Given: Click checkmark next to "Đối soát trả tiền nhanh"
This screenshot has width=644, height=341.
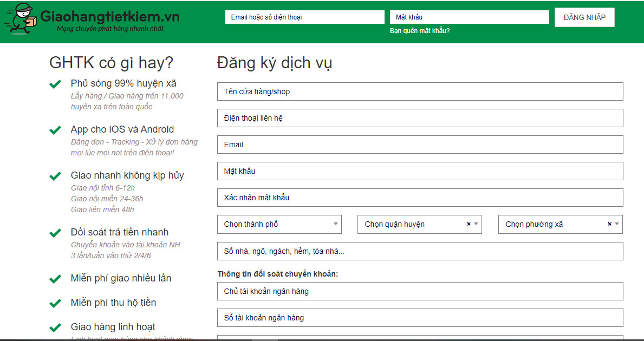Looking at the screenshot, I should pos(55,233).
